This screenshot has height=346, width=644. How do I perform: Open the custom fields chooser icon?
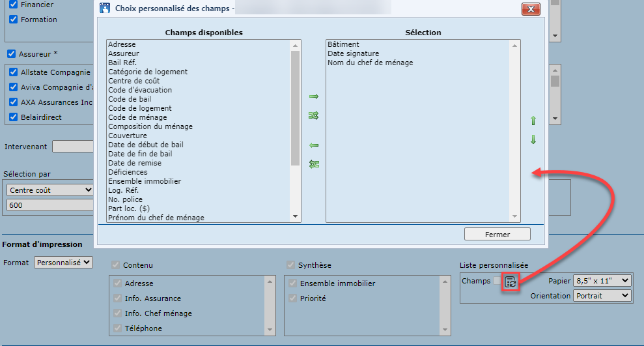[x=511, y=281]
